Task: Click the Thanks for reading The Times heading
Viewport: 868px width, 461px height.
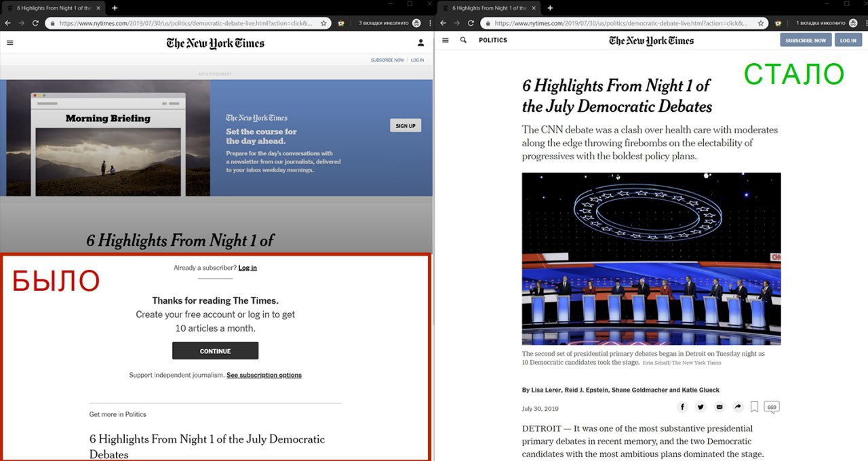Action: [x=215, y=300]
